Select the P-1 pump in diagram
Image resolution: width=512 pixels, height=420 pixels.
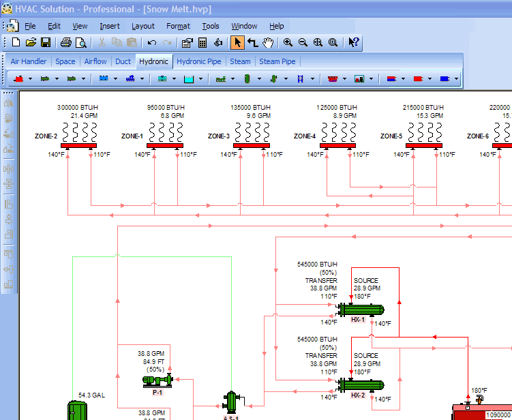tap(157, 381)
